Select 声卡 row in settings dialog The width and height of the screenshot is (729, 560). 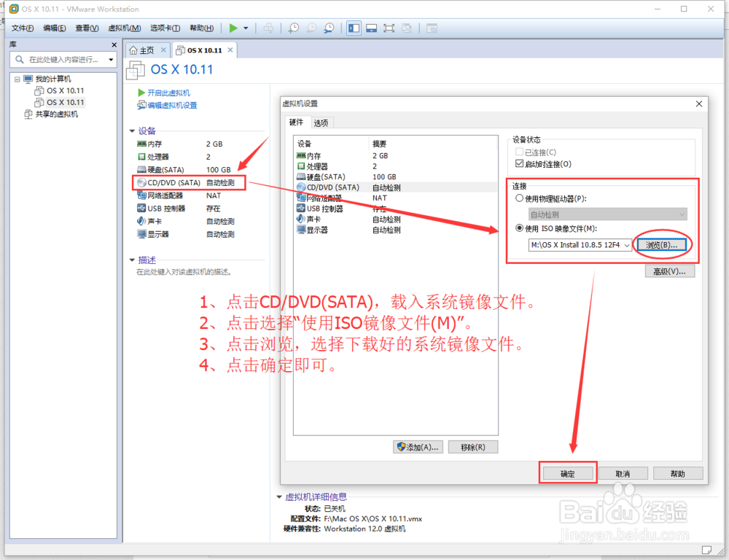click(396, 219)
